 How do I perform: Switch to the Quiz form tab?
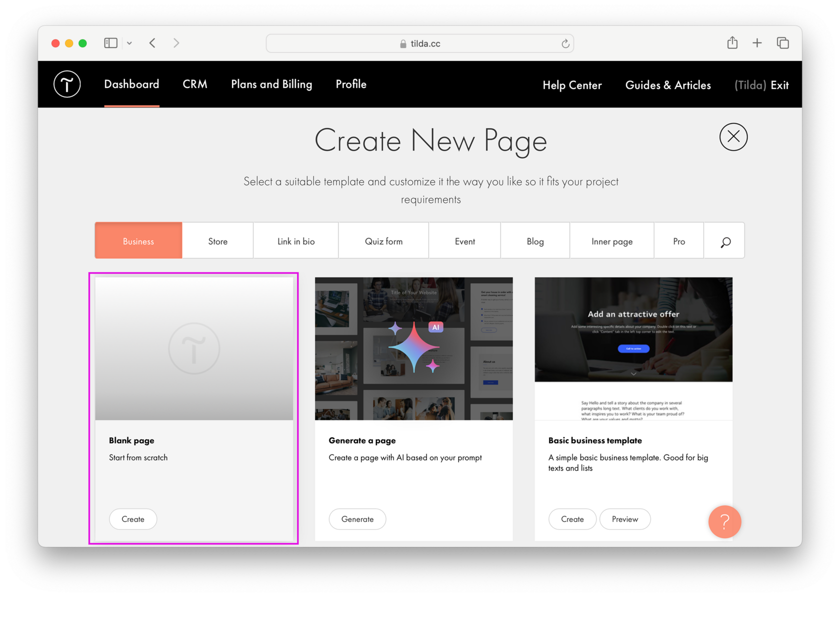coord(383,241)
